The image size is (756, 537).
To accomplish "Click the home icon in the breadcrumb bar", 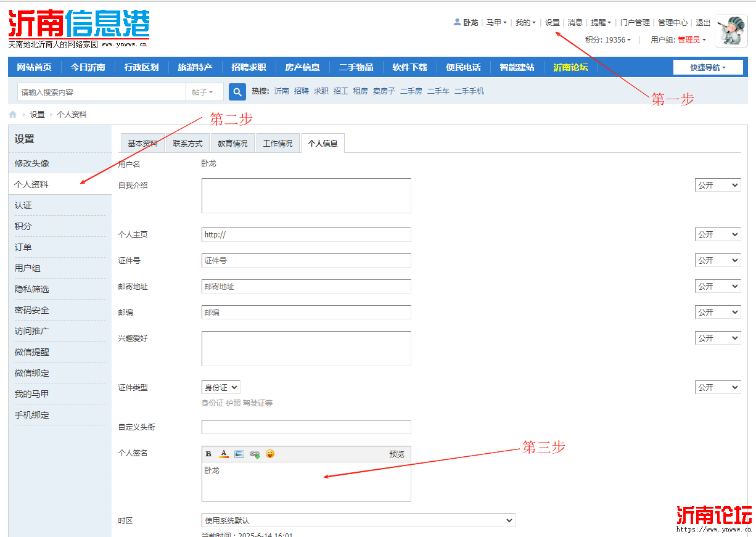I will tap(12, 114).
